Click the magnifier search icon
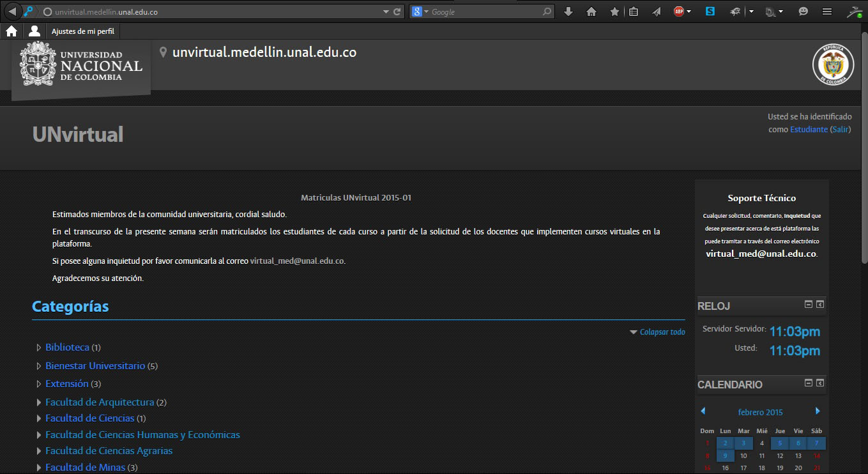Image resolution: width=868 pixels, height=474 pixels. coord(547,11)
